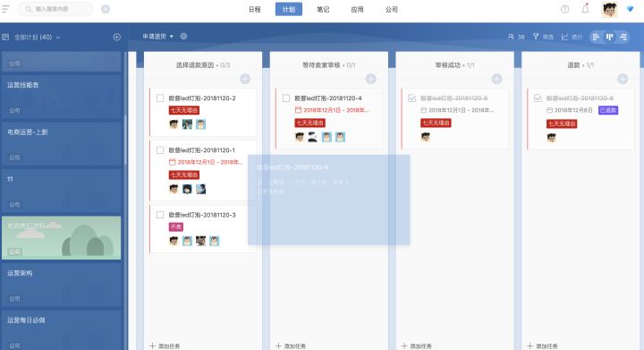Click the plan list icon beside 全部计划
Image resolution: width=644 pixels, height=350 pixels.
(5, 37)
